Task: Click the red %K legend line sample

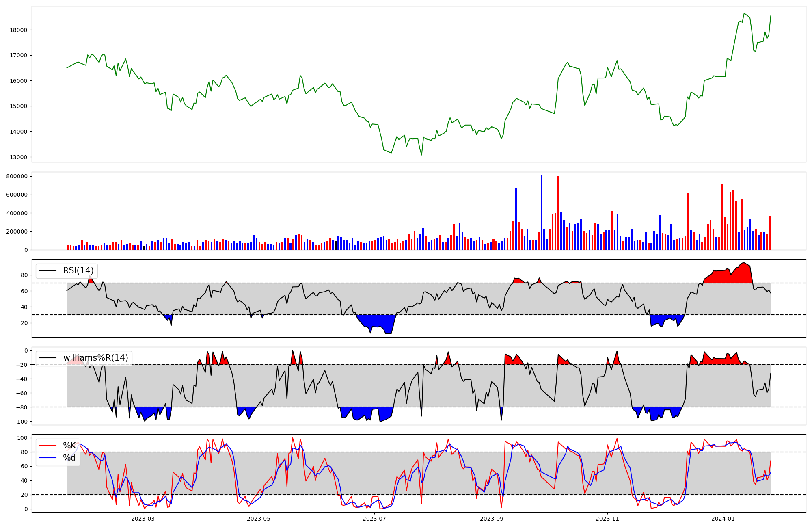Action: click(47, 446)
